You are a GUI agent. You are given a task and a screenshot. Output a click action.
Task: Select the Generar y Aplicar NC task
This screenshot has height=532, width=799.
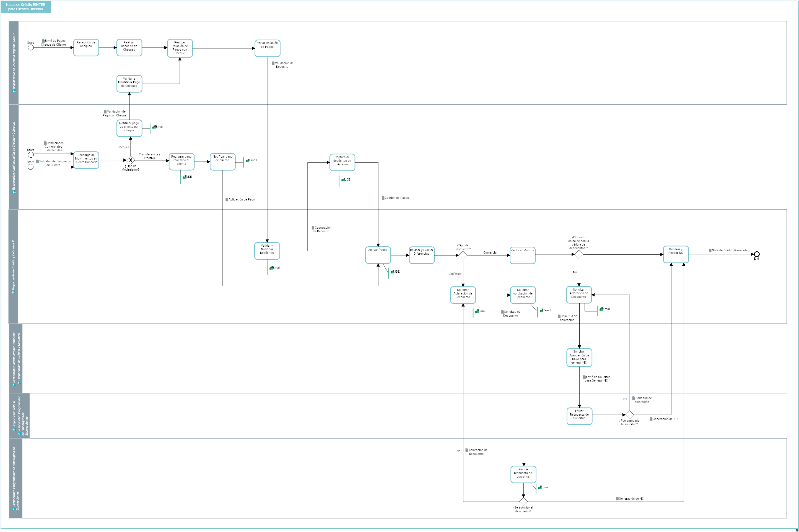(x=676, y=254)
